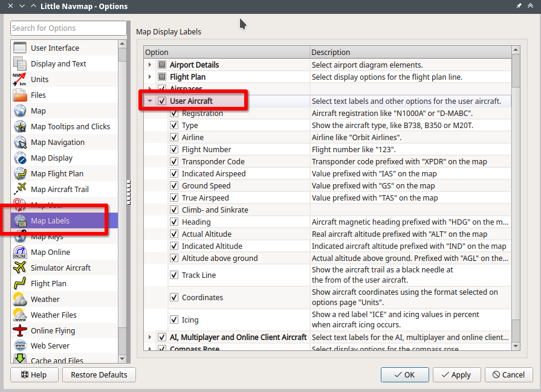This screenshot has height=392, width=541.
Task: Click the double-chevron shade icon in title bar
Action: tap(530, 6)
